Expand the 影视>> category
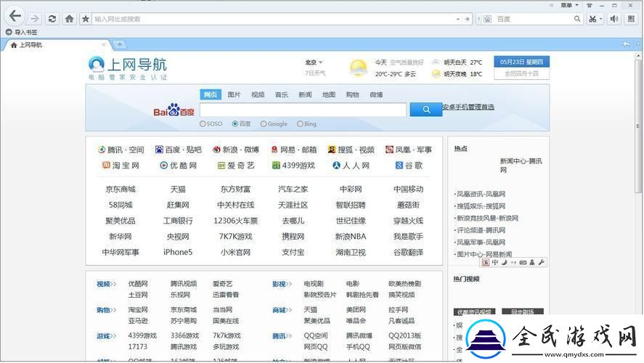The width and height of the screenshot is (644, 363). pos(282,284)
